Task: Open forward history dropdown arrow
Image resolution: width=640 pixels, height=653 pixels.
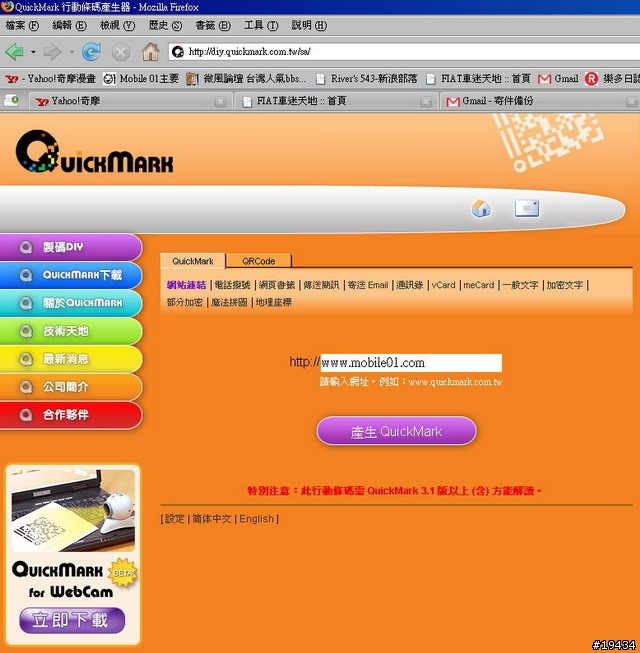Action: (72, 52)
